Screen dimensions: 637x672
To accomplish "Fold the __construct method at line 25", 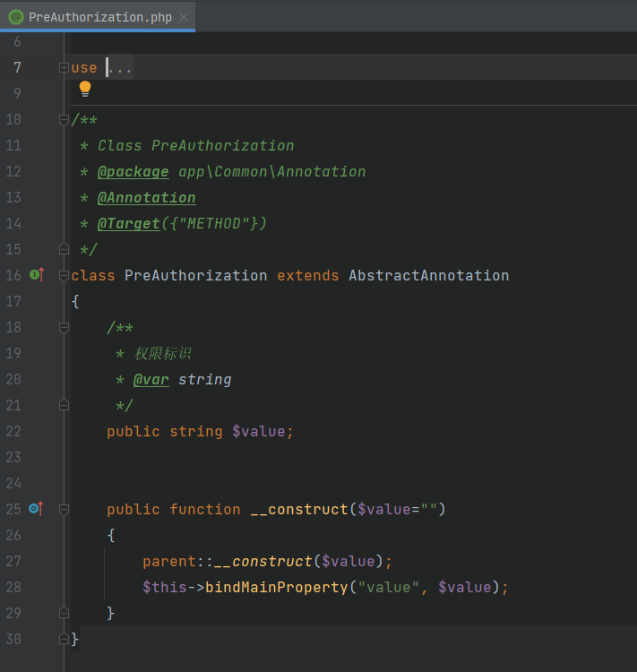I will coord(64,509).
